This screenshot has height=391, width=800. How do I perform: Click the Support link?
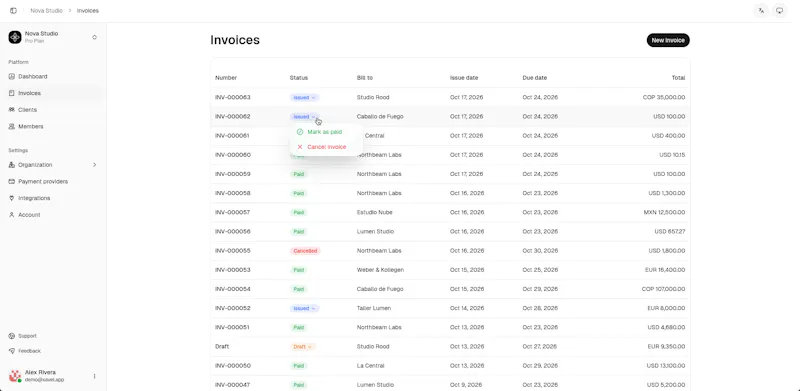point(28,336)
